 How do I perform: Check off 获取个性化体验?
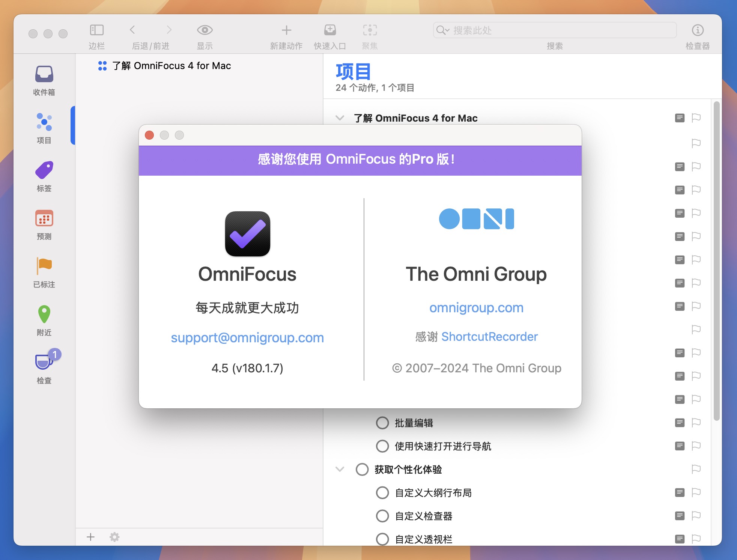[x=362, y=470]
